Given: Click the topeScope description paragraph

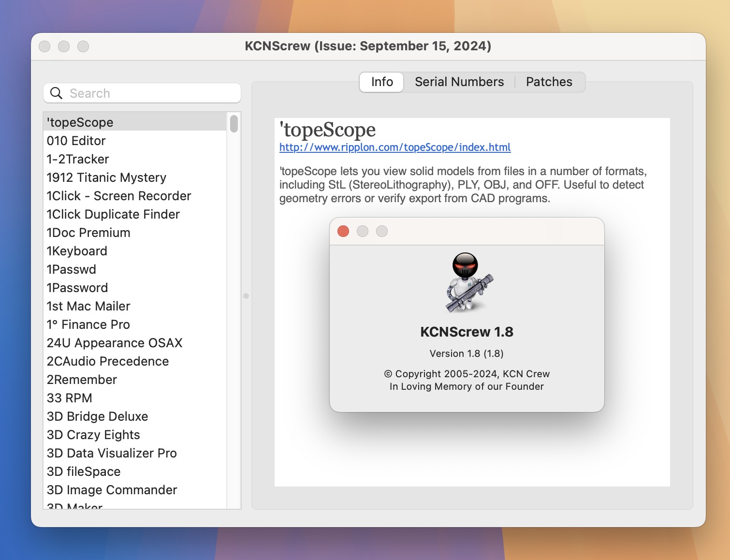Looking at the screenshot, I should 463,185.
